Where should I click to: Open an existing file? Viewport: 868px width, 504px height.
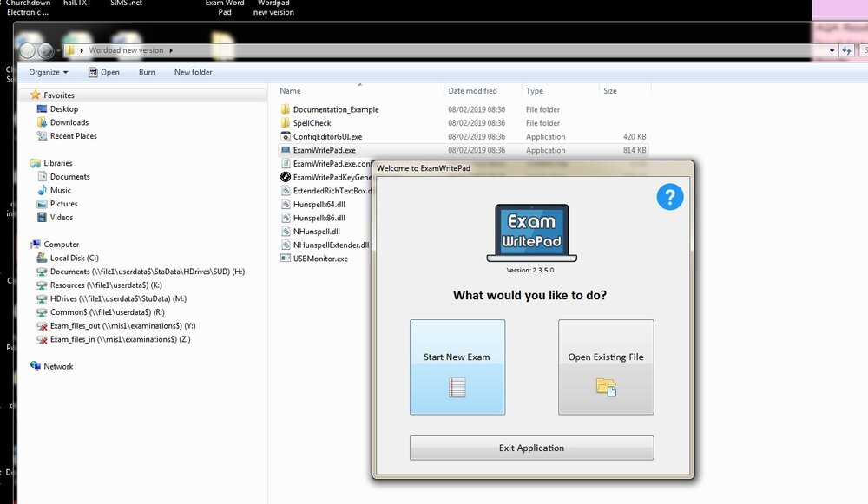(x=606, y=367)
